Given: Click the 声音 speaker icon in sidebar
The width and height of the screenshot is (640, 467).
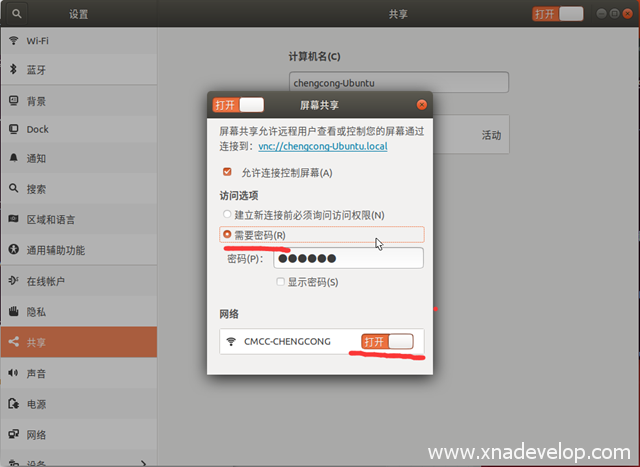Looking at the screenshot, I should 13,373.
